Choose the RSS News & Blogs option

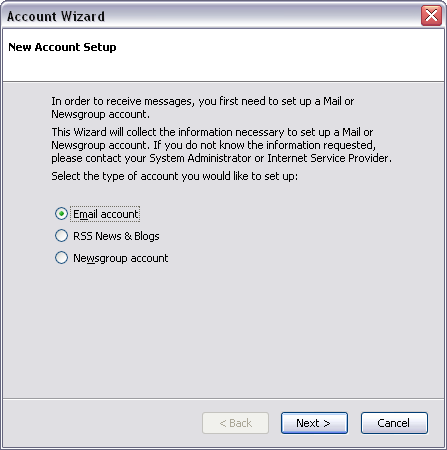coord(61,236)
